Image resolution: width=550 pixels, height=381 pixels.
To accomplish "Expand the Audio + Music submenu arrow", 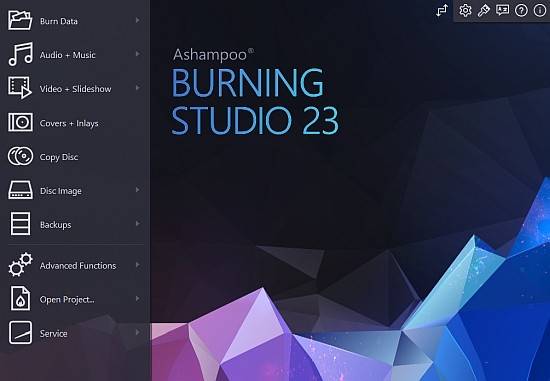I will (138, 54).
